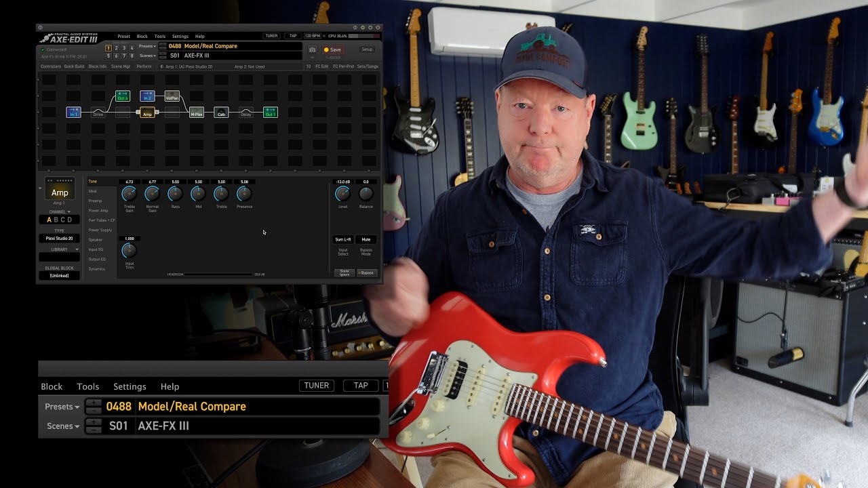The height and width of the screenshot is (488, 868).
Task: Click the Connected status checkmark icon
Action: pyautogui.click(x=43, y=49)
